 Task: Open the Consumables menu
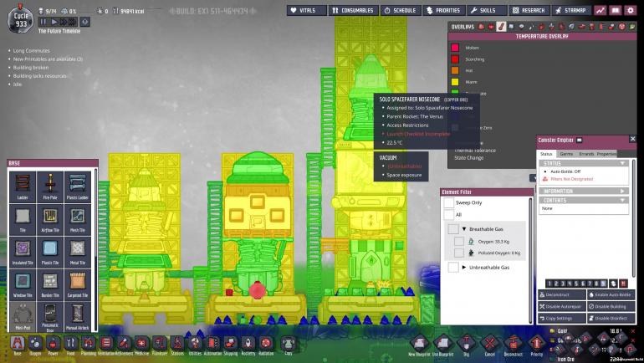(x=353, y=10)
